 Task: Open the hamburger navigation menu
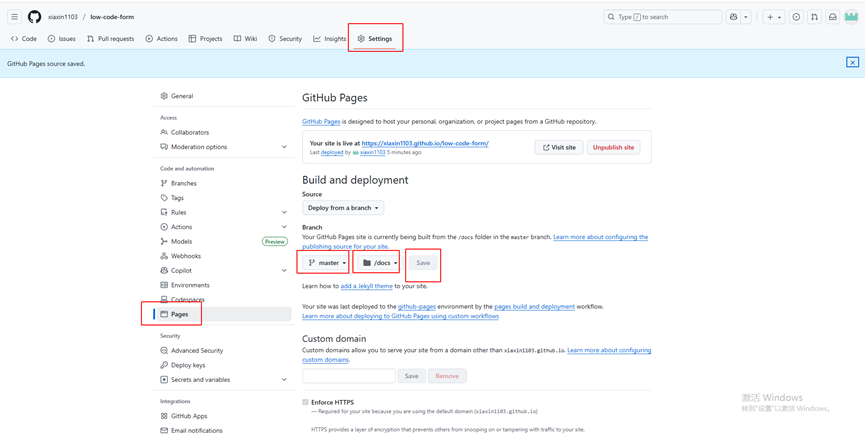14,17
